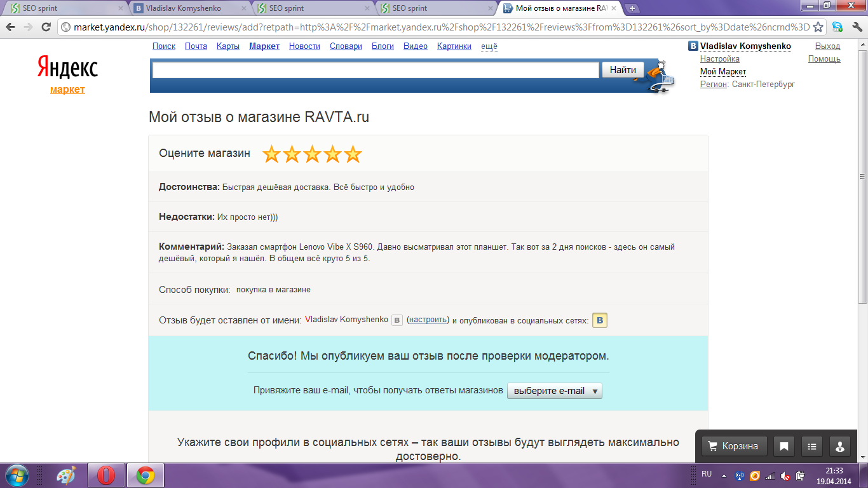Change the Регион link
This screenshot has width=868, height=488.
tap(714, 85)
